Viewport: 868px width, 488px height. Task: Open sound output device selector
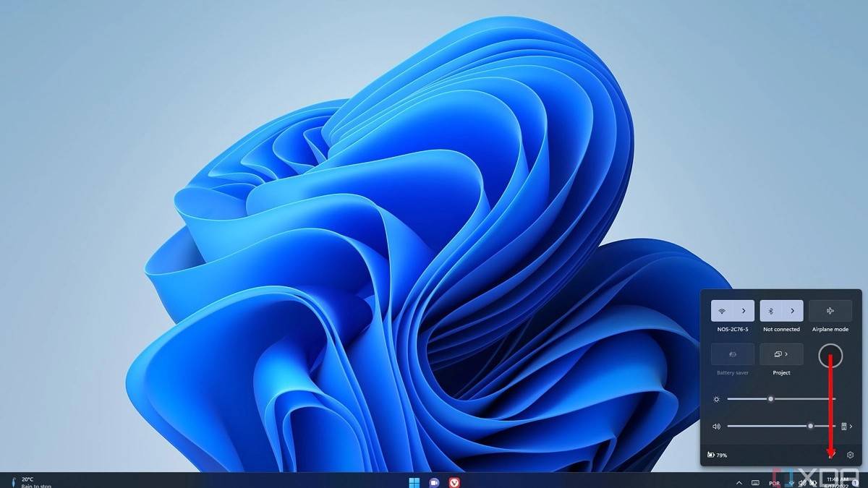click(846, 426)
